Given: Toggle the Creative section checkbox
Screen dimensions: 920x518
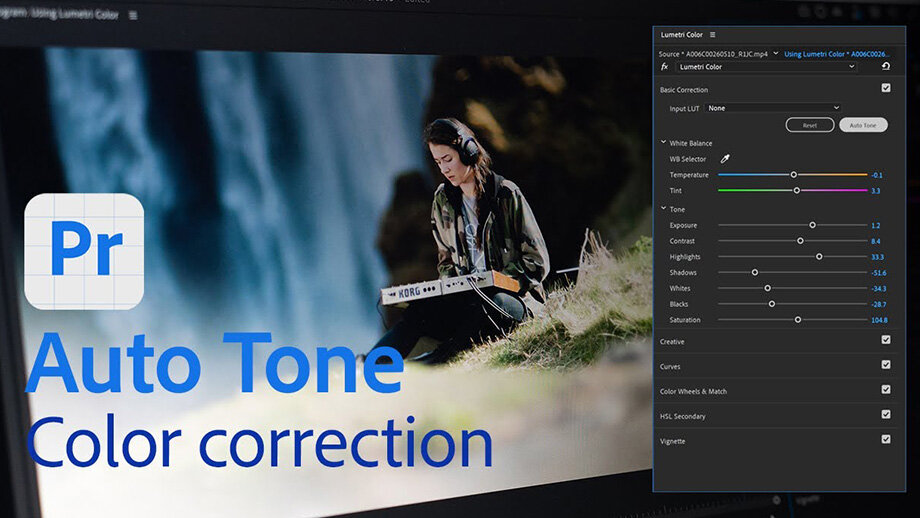Looking at the screenshot, I should click(885, 340).
